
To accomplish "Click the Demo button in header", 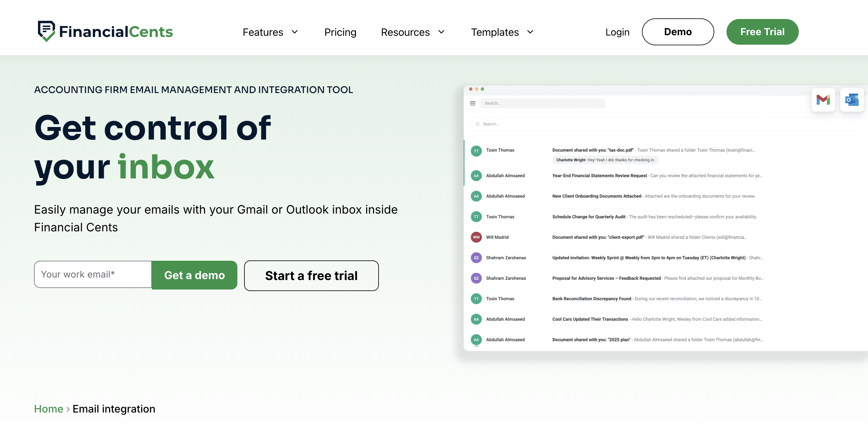I will coord(677,32).
